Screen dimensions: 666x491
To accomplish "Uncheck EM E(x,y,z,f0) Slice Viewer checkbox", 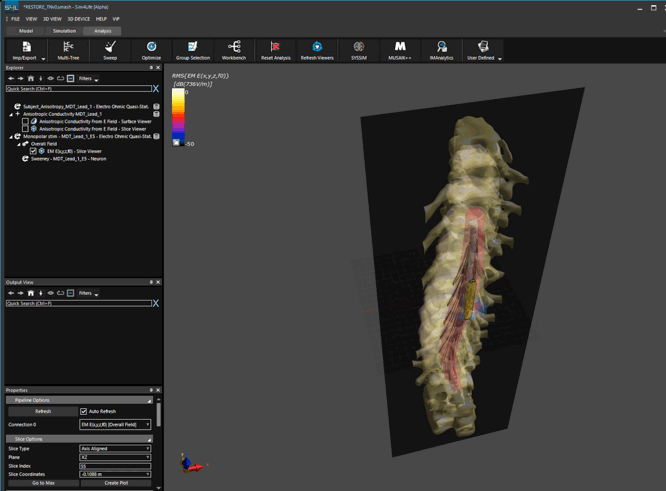I will 33,151.
